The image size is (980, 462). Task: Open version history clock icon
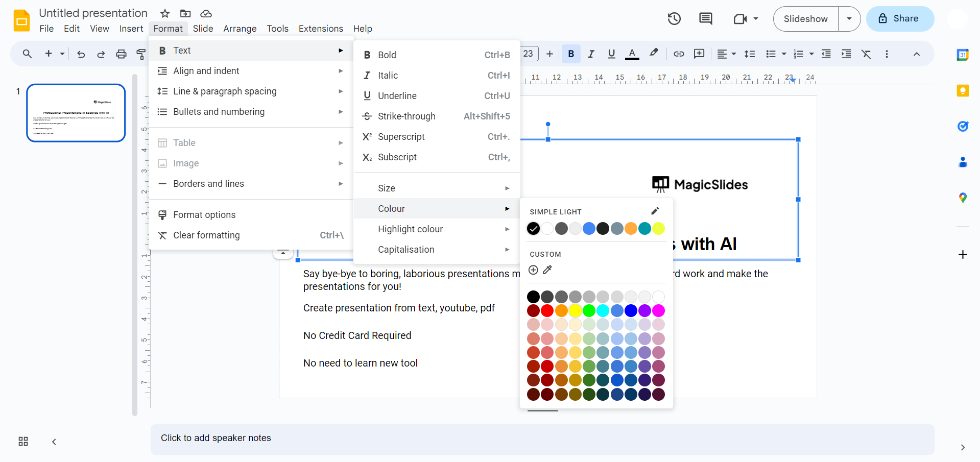pos(674,19)
